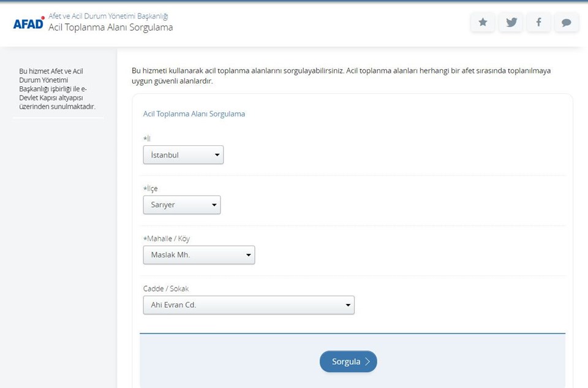Click the İl field label
Screen dimensions: 588x388
coord(147,139)
